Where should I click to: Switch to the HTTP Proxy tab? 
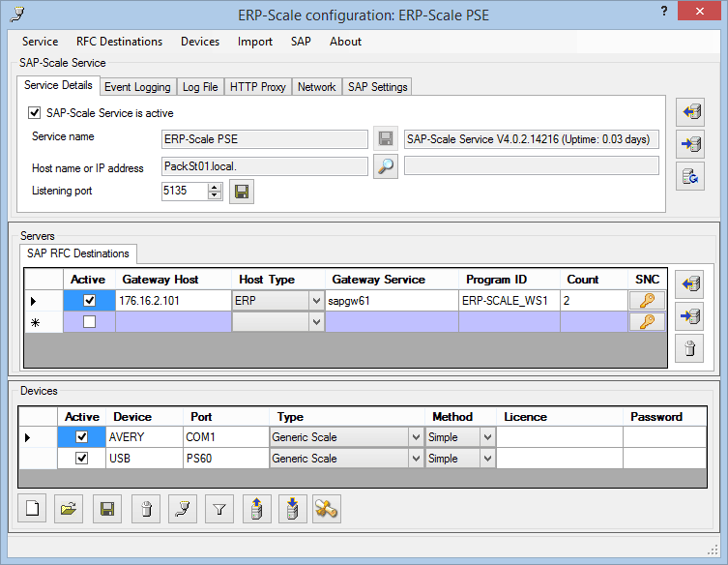point(258,87)
